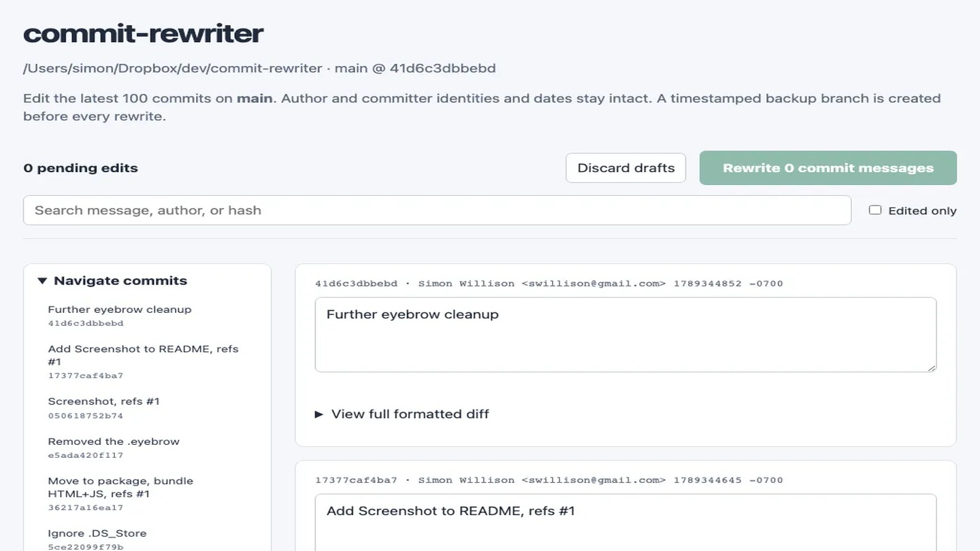Click the Discard drafts button
The image size is (980, 551).
click(626, 168)
